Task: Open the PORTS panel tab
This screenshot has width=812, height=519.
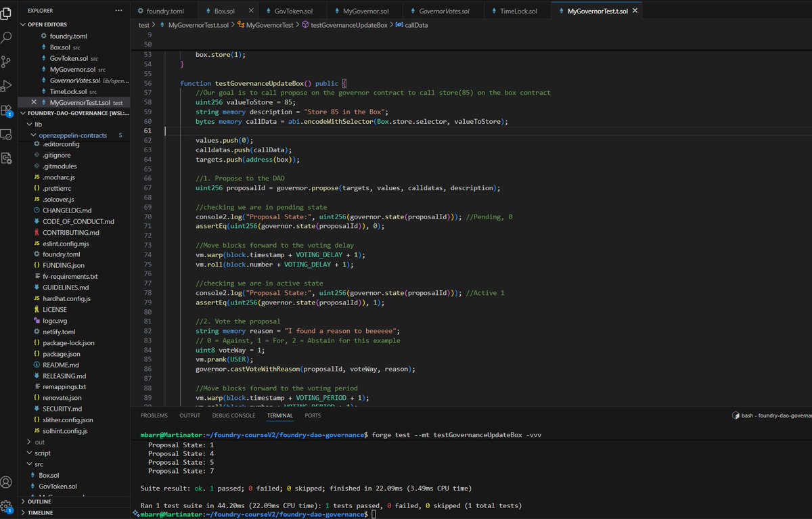Action: tap(313, 415)
